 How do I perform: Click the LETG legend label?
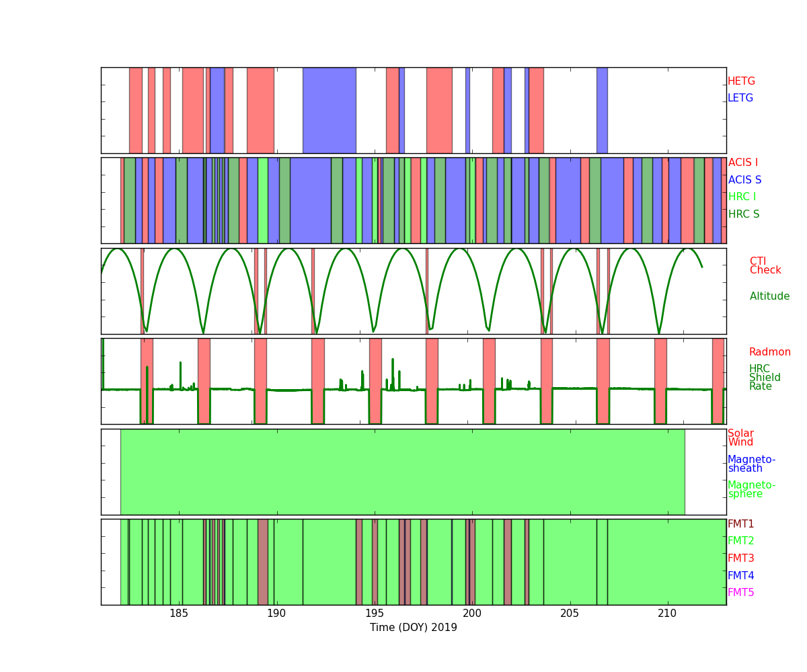(x=740, y=98)
